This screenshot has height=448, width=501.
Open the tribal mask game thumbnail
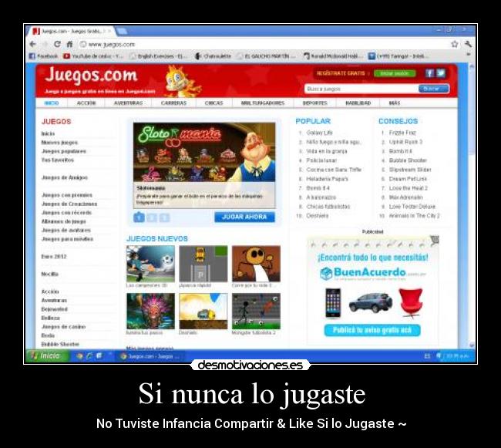coord(150,312)
